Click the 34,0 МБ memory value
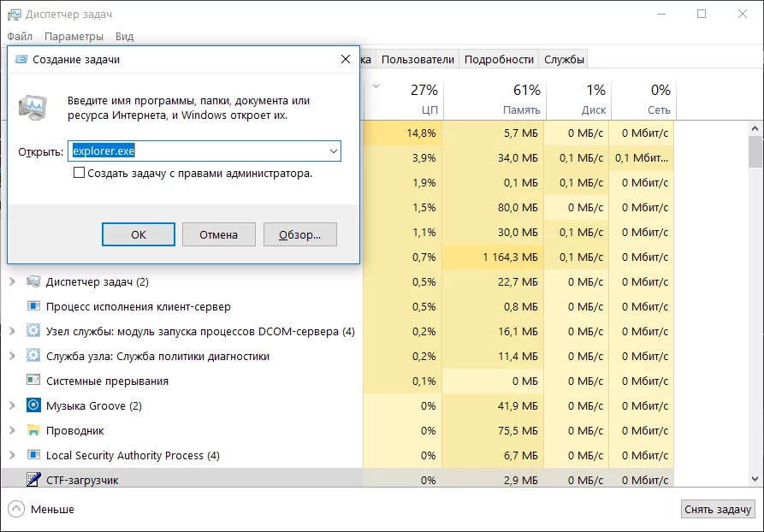Image resolution: width=764 pixels, height=532 pixels. coord(518,158)
